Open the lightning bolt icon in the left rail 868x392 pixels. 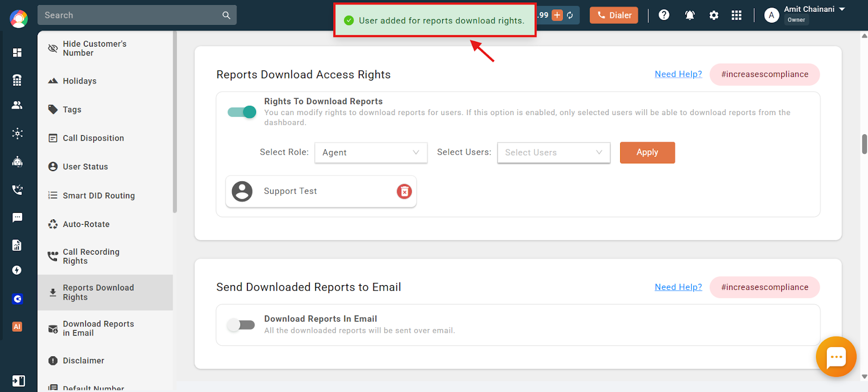pyautogui.click(x=17, y=270)
